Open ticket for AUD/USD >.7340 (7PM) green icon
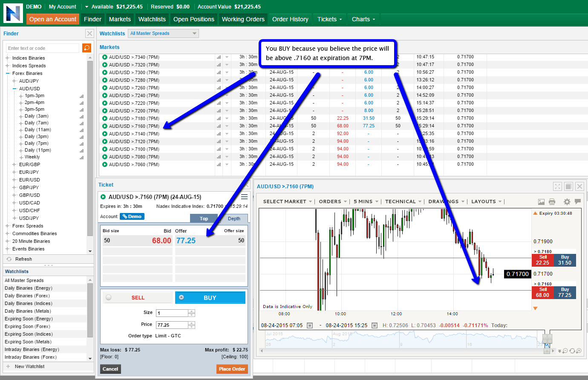Image resolution: width=588 pixels, height=380 pixels. pos(104,57)
